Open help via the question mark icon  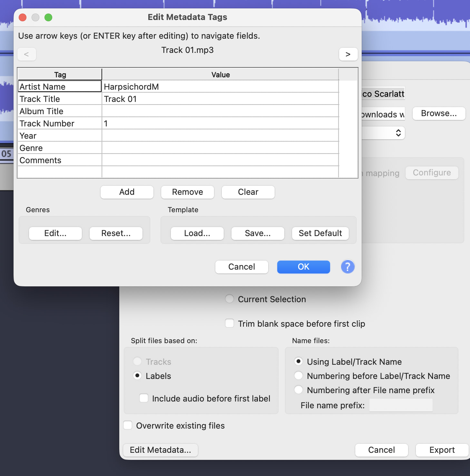pos(348,267)
